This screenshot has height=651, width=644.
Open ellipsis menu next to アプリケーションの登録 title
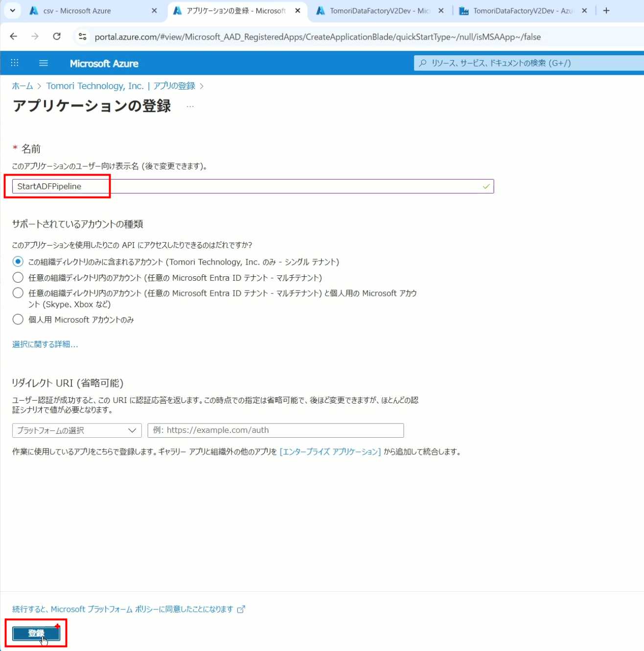click(190, 107)
